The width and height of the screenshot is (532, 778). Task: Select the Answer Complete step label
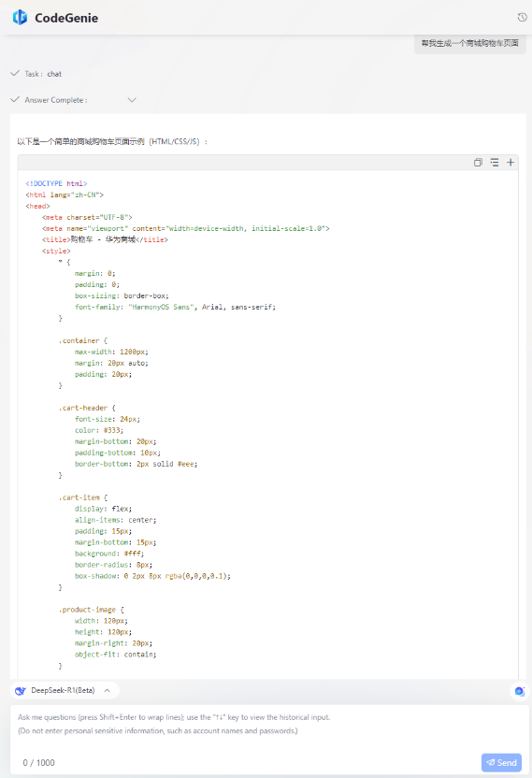click(x=56, y=100)
